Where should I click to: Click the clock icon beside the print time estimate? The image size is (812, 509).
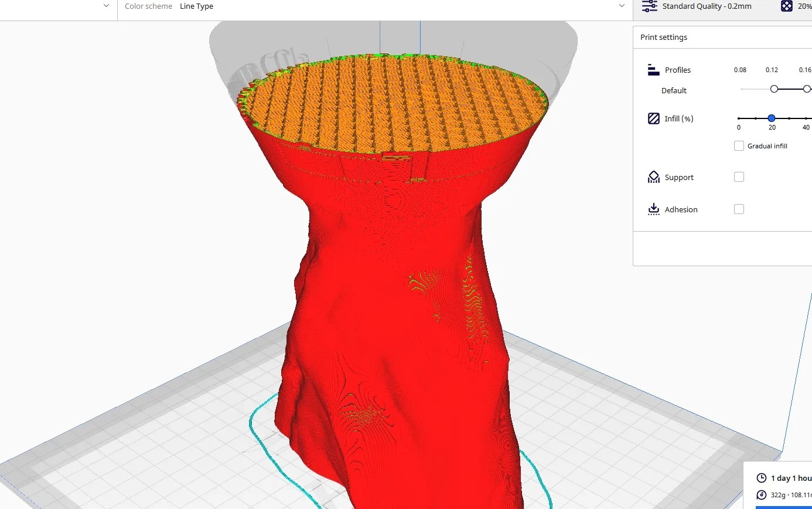point(760,478)
